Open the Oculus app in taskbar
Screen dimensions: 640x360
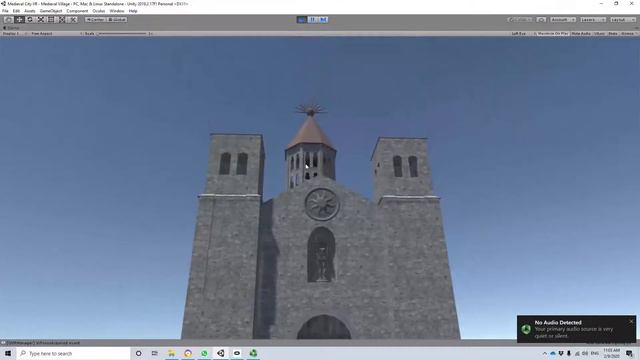point(237,353)
